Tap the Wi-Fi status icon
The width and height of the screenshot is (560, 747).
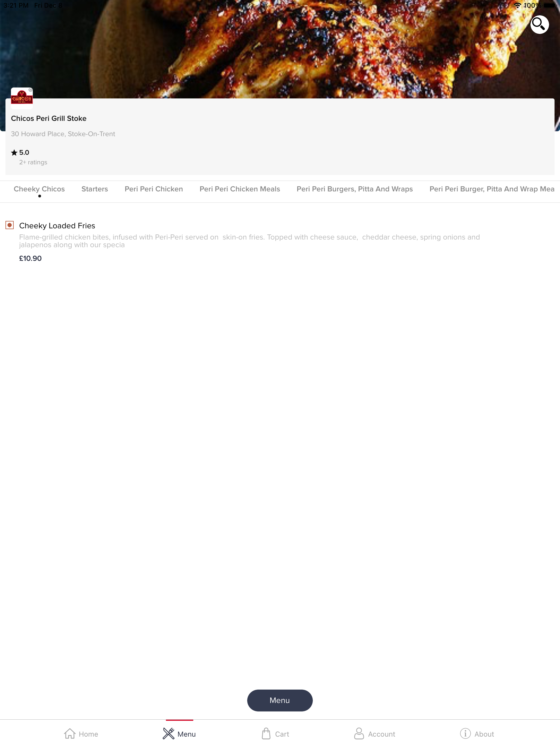point(517,5)
